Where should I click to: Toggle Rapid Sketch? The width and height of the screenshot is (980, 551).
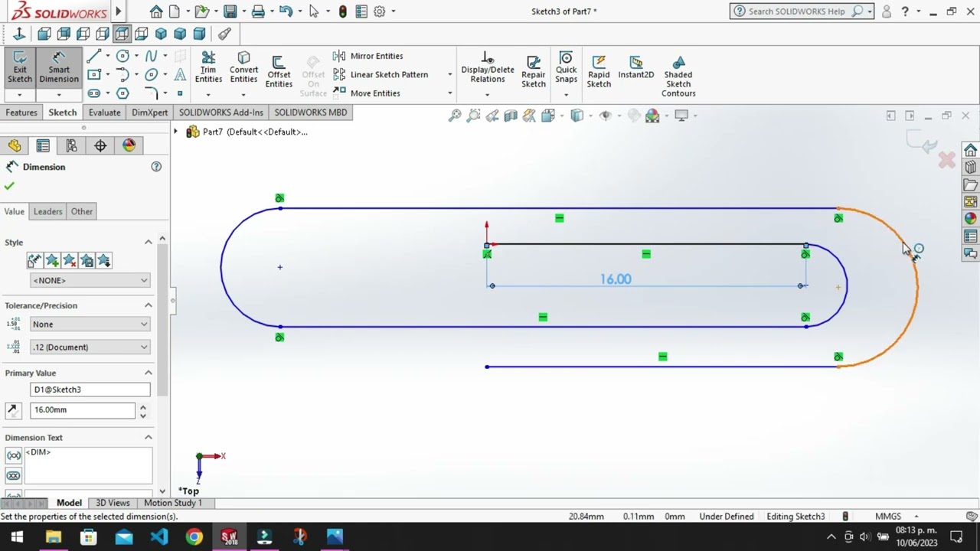599,72
